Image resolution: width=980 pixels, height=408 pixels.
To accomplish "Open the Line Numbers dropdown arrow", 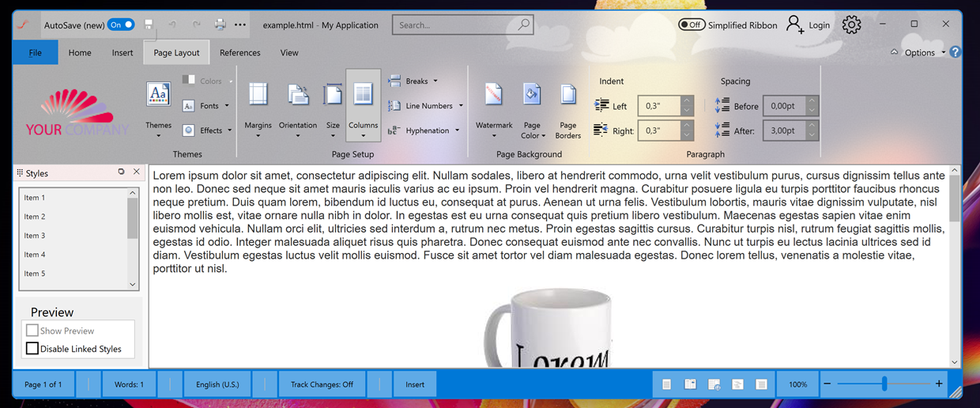I will 461,105.
